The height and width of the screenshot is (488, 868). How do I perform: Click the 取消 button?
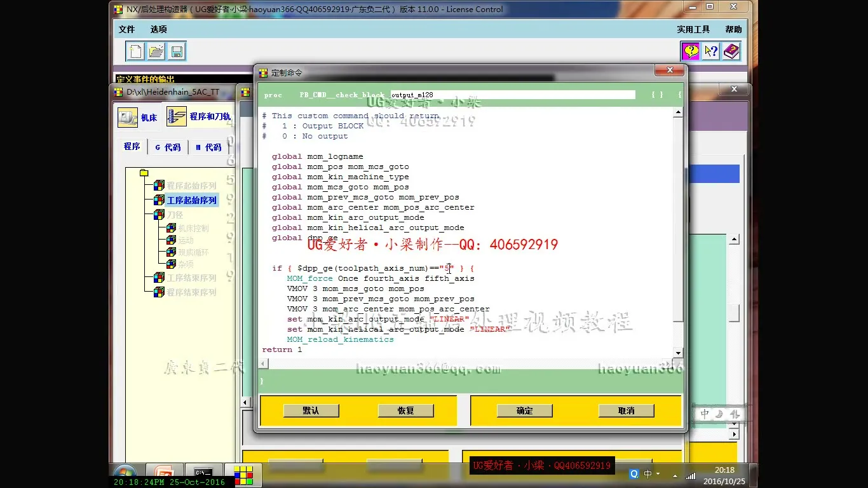pyautogui.click(x=626, y=411)
